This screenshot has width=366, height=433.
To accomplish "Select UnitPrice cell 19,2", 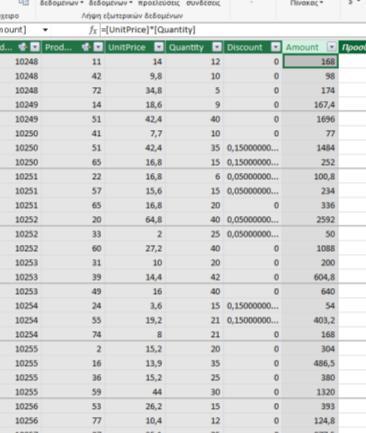I will click(135, 320).
